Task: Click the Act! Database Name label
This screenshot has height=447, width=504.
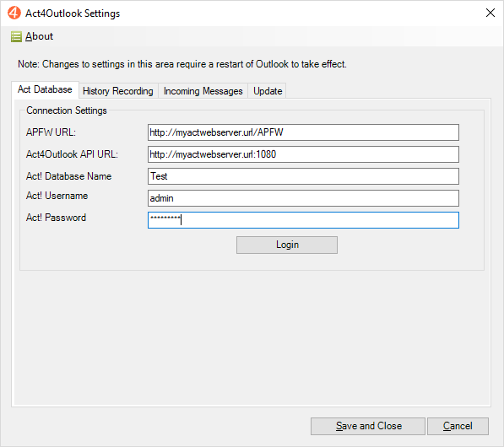Action: coord(68,176)
